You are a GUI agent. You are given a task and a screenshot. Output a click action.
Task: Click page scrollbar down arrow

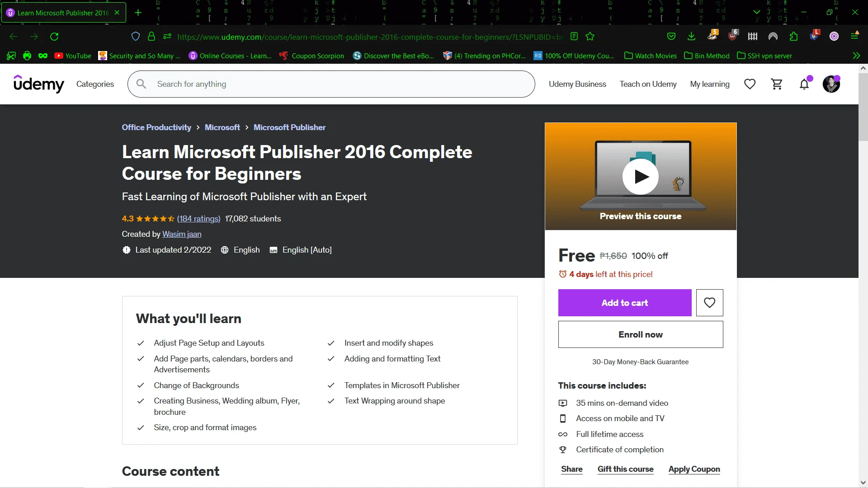click(863, 482)
